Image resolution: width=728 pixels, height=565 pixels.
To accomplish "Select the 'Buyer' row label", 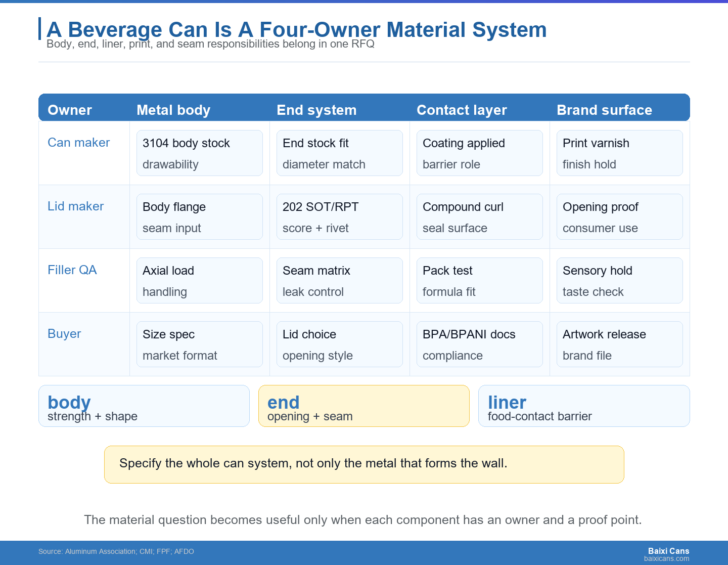I will 64,334.
